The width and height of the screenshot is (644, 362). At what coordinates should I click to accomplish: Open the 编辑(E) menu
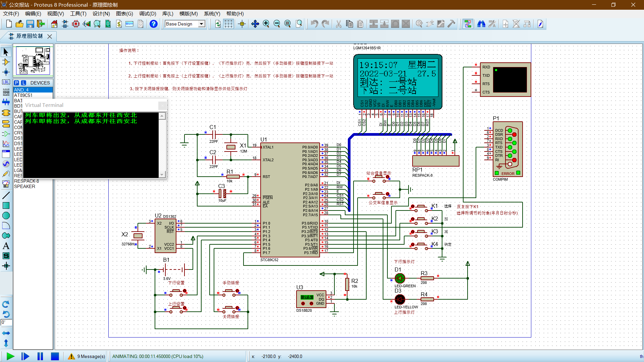[33, 14]
